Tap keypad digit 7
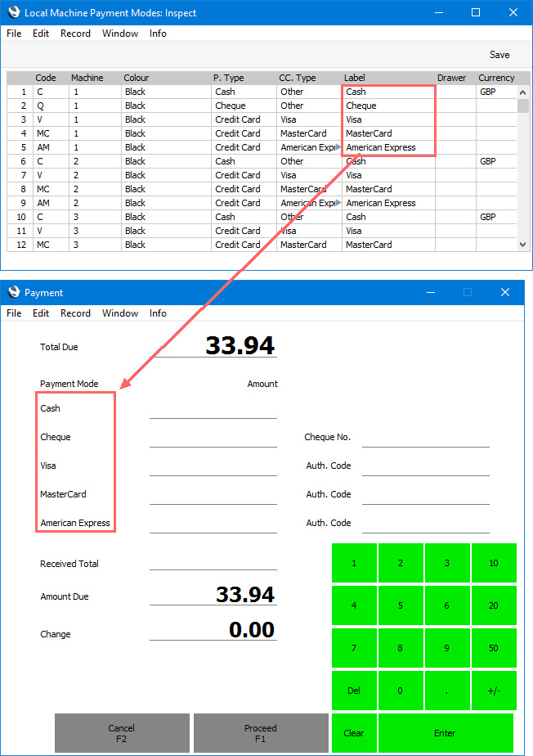 (354, 647)
